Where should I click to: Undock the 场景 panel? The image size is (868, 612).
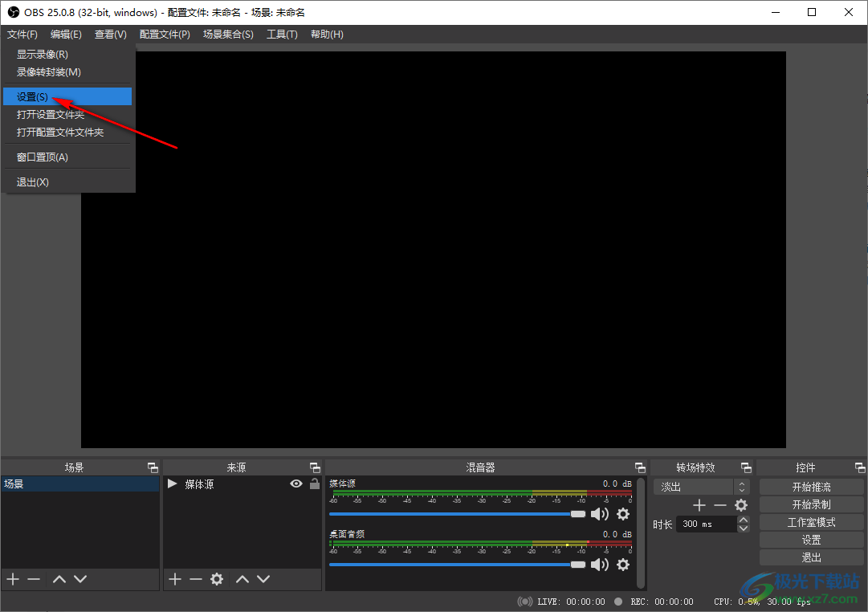[153, 467]
